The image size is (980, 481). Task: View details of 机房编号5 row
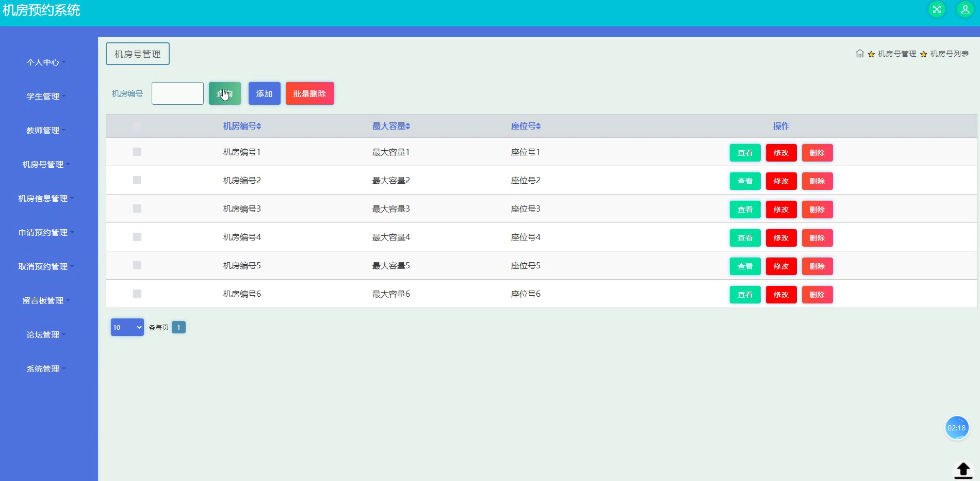(x=745, y=266)
